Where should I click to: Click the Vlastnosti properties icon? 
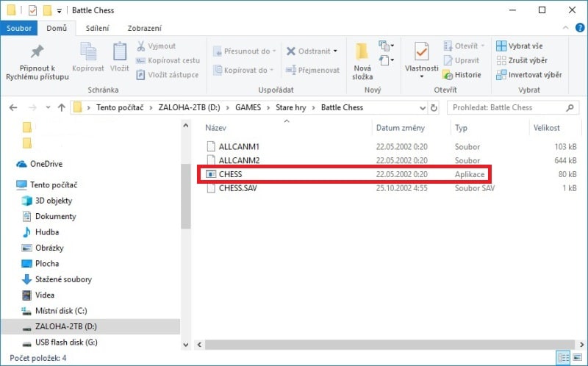(x=421, y=51)
